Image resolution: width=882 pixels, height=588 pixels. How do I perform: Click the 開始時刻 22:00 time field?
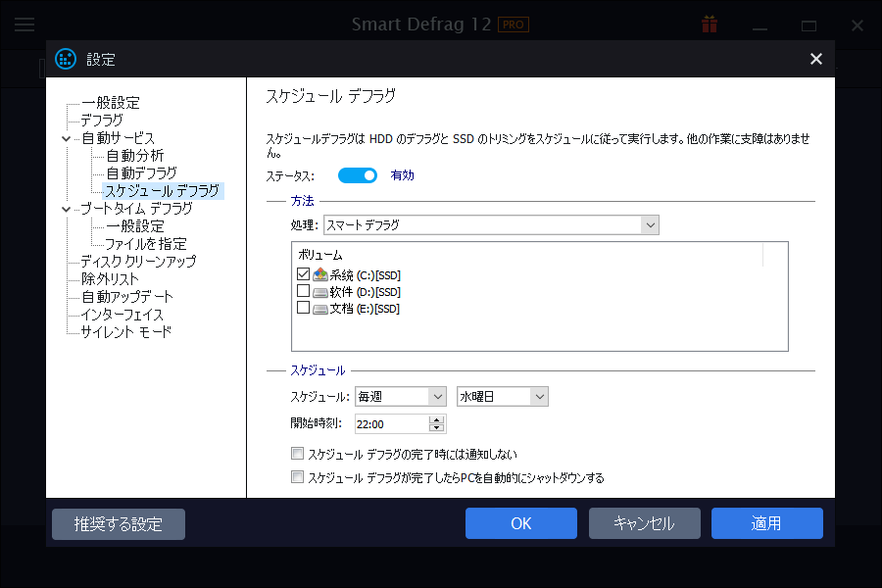(391, 424)
